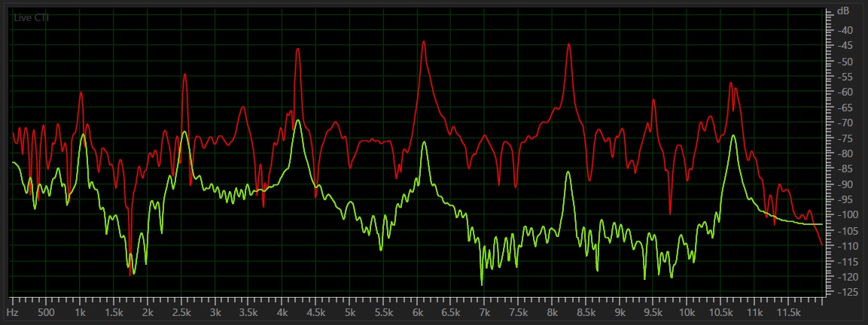Click the green curve peak near 10.7k

[732, 136]
